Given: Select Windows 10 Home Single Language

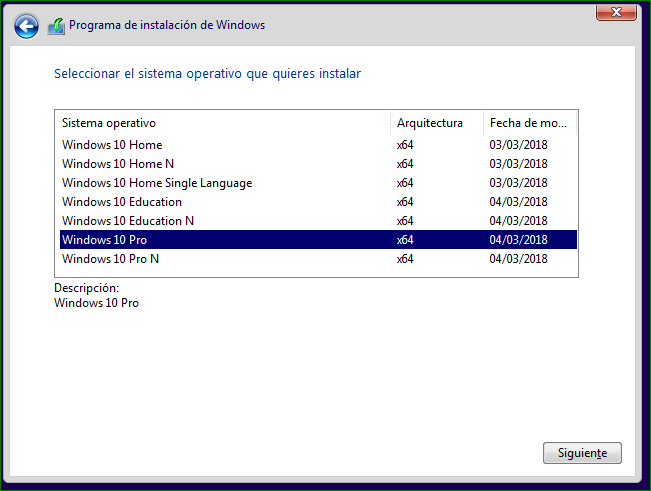Looking at the screenshot, I should (318, 183).
